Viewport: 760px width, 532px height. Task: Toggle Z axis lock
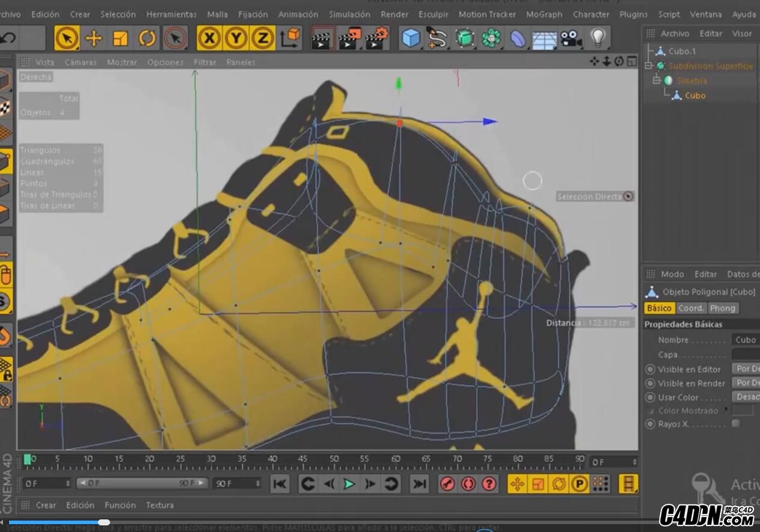262,38
